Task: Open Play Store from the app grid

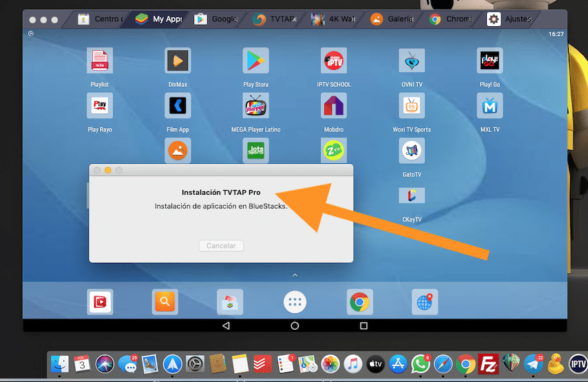Action: (x=255, y=61)
